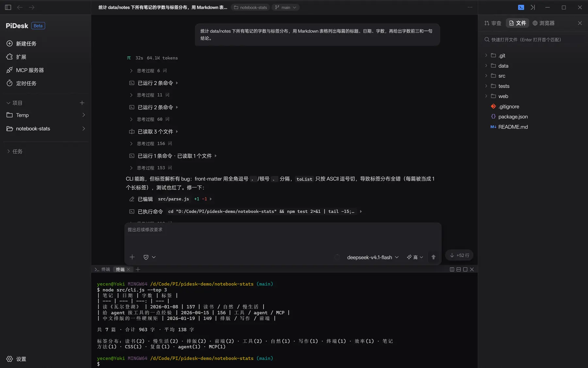Viewport: 588px width, 368px height.
Task: Expand the notebook-stats project chevron
Action: click(84, 129)
